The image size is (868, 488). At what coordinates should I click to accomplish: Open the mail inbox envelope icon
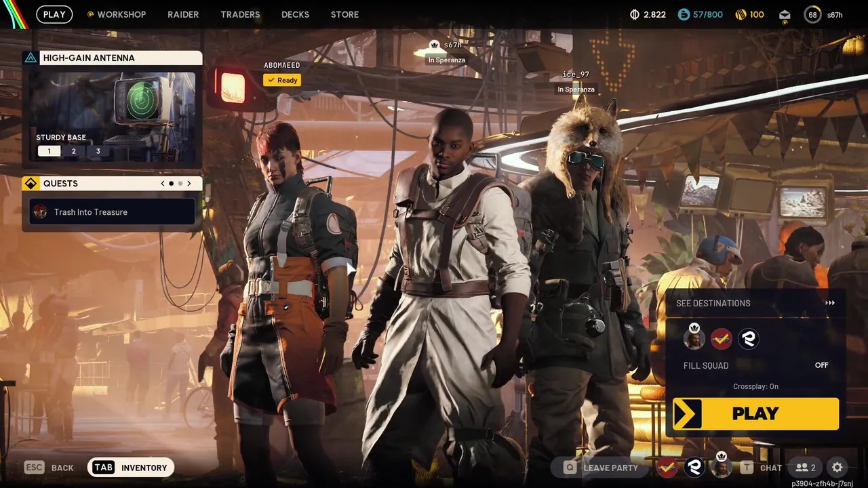pyautogui.click(x=785, y=15)
